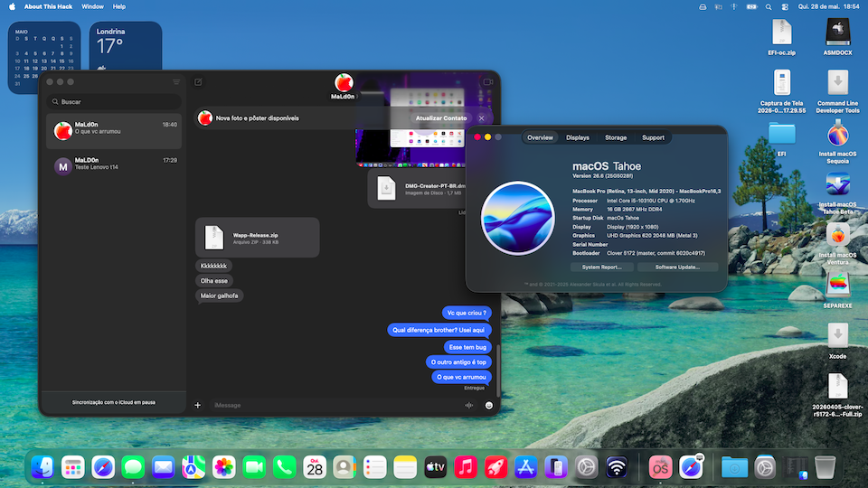This screenshot has height=488, width=868.
Task: Click Atualizar Contato button
Action: coord(441,118)
